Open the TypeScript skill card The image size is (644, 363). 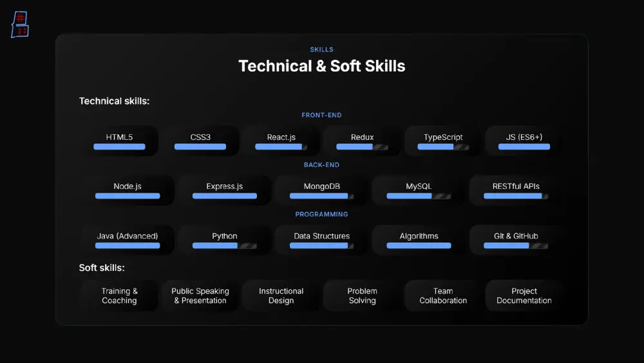click(x=443, y=141)
